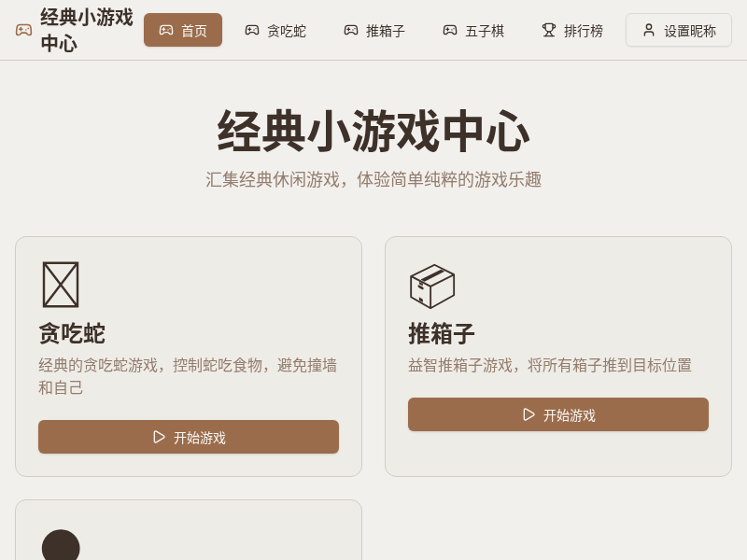The width and height of the screenshot is (747, 560).
Task: Select the 五子棋 navigation tab
Action: pos(473,30)
